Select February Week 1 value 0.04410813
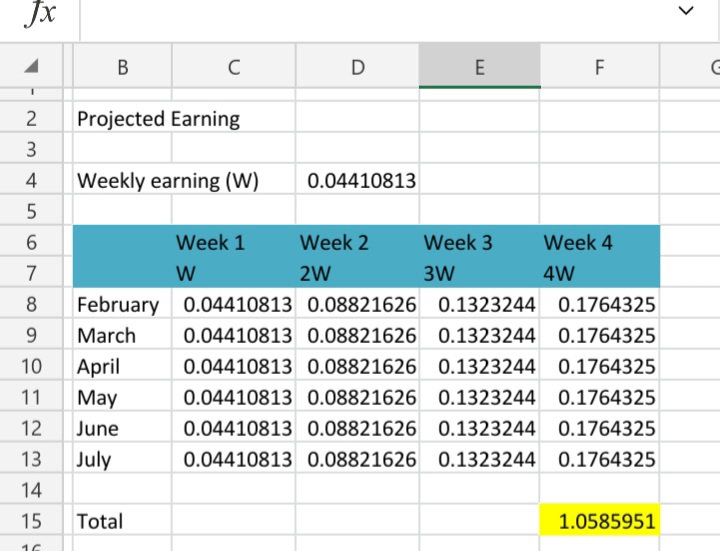The height and width of the screenshot is (551, 720). 234,304
